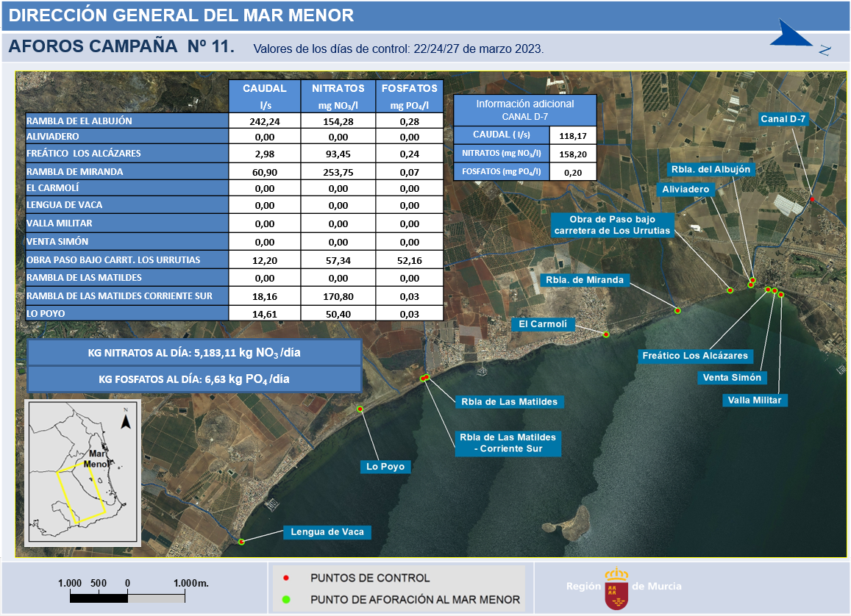
Task: Click the El Carmolí map marker
Action: pos(605,334)
